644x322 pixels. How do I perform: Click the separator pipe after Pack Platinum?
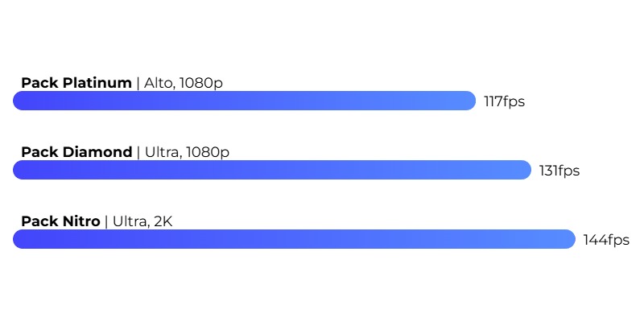click(138, 84)
